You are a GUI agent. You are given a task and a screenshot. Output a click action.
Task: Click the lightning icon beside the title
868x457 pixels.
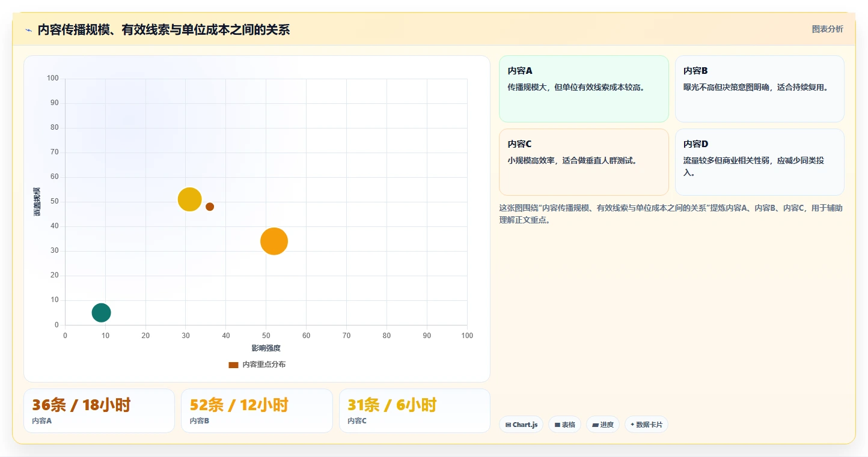pyautogui.click(x=29, y=30)
